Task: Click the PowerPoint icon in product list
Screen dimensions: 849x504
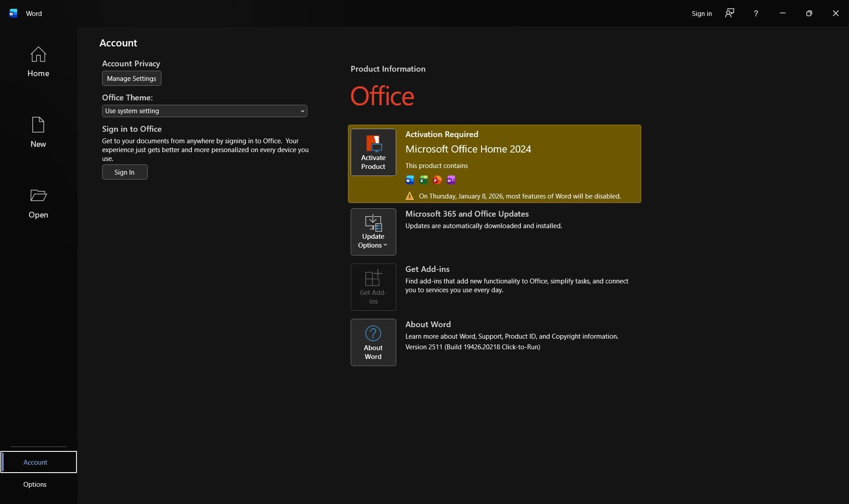Action: click(437, 180)
